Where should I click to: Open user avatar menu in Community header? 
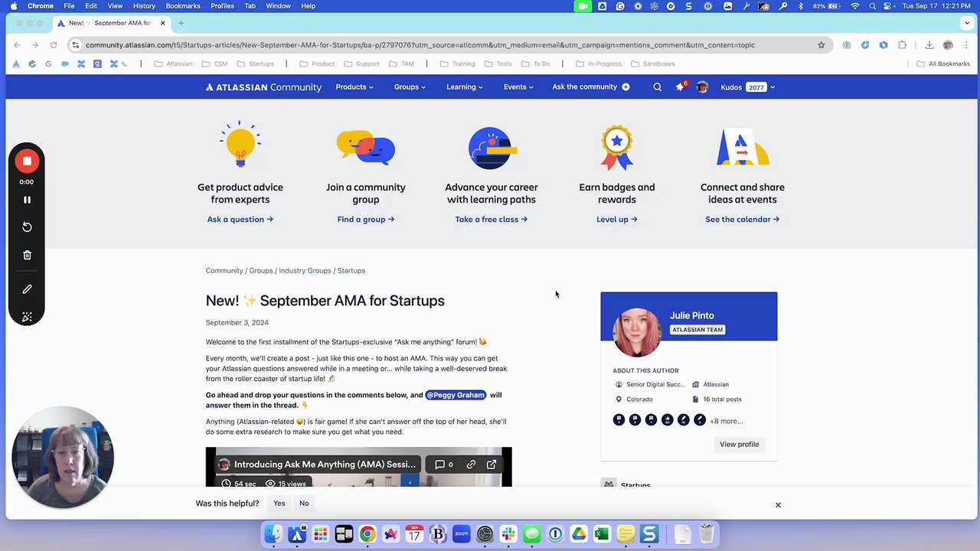click(702, 87)
